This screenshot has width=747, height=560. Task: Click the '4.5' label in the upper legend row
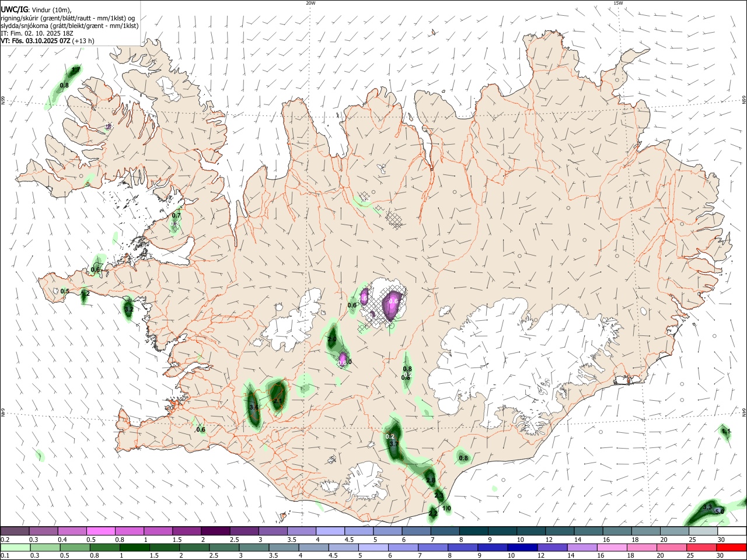pyautogui.click(x=349, y=540)
